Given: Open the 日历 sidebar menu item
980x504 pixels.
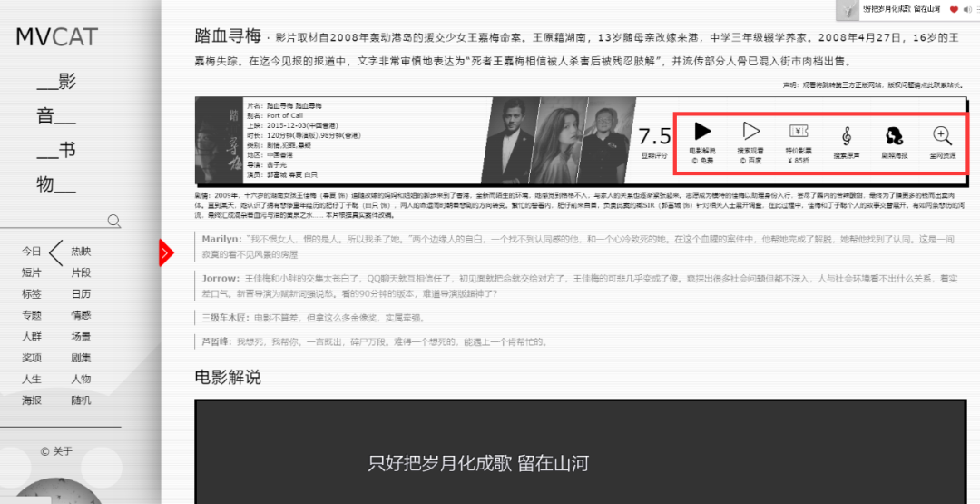Looking at the screenshot, I should point(81,294).
